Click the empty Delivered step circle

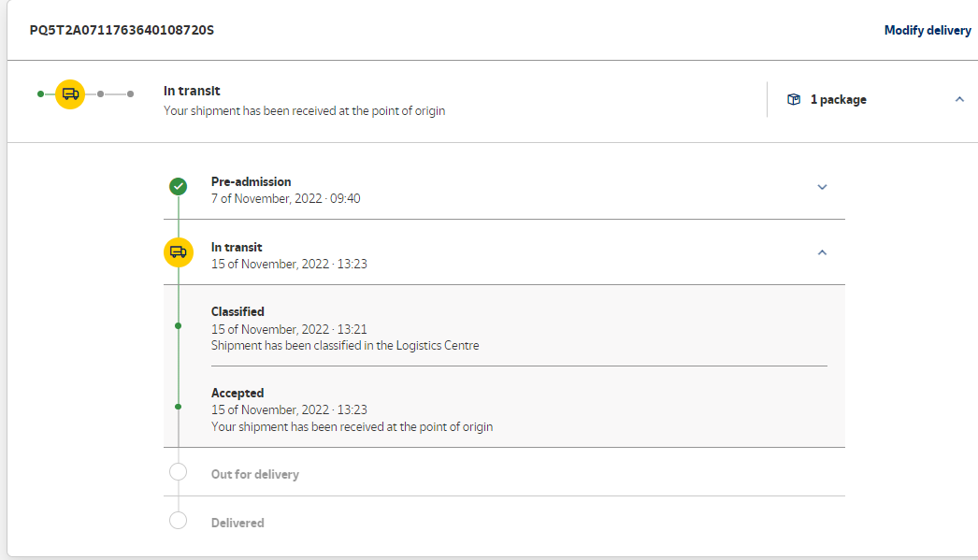tap(178, 521)
